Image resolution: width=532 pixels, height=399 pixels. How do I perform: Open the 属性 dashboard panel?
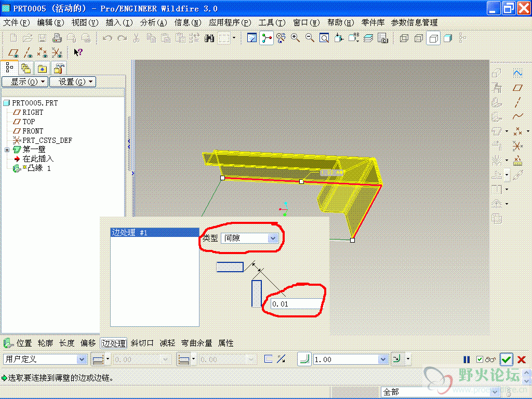pyautogui.click(x=225, y=343)
